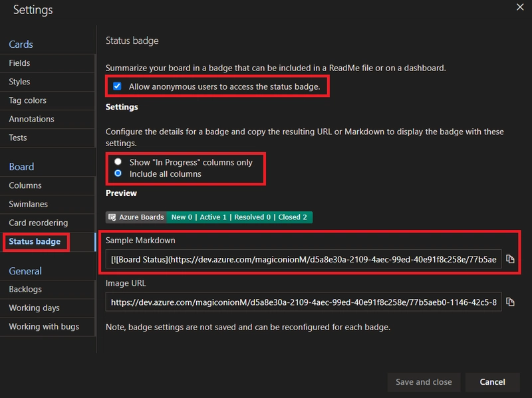Click inside the Image URL field
The image size is (532, 398).
(303, 302)
